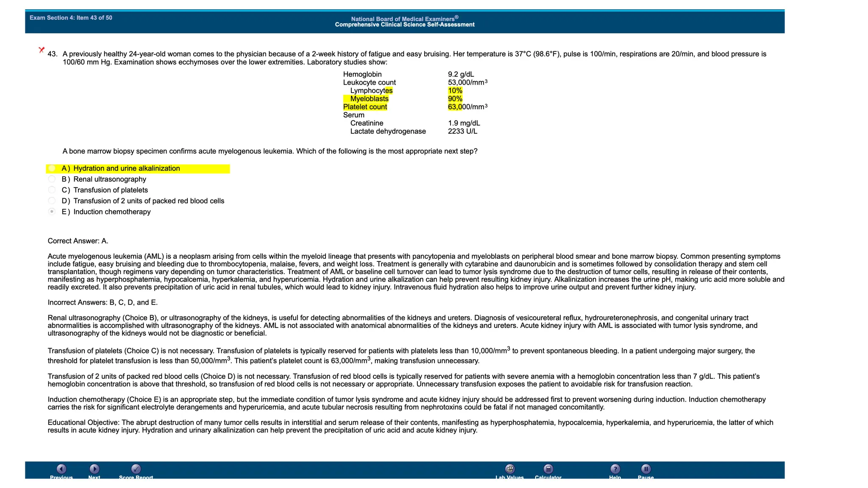Click the red X incorrect marker
The image size is (868, 488).
point(42,50)
